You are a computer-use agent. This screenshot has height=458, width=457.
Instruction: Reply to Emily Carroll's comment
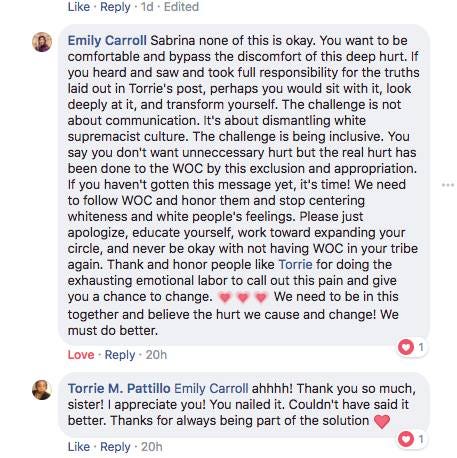(120, 355)
